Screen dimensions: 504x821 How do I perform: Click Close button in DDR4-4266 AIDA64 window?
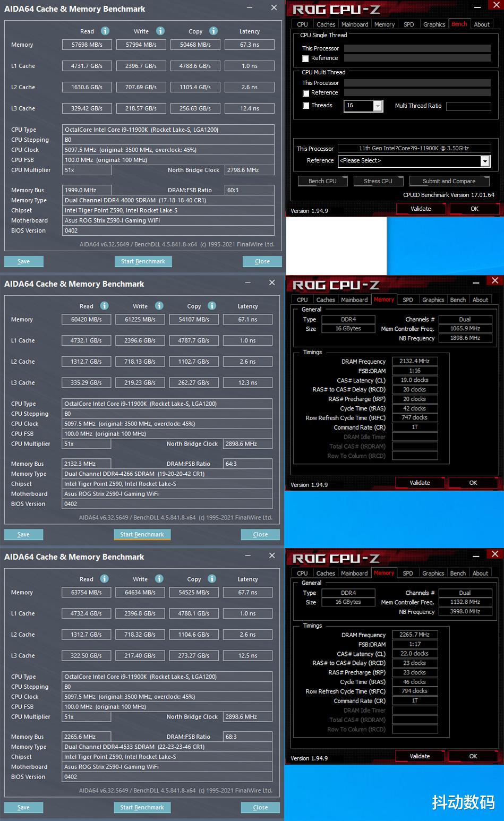260,534
